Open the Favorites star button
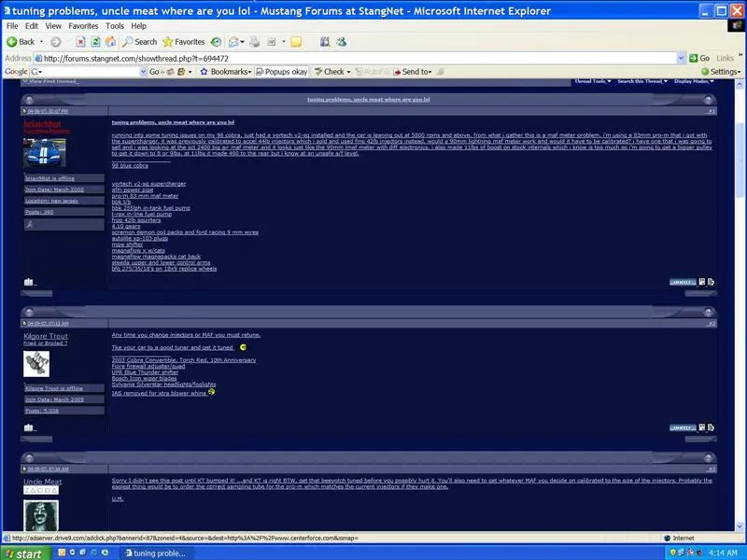 [x=183, y=42]
